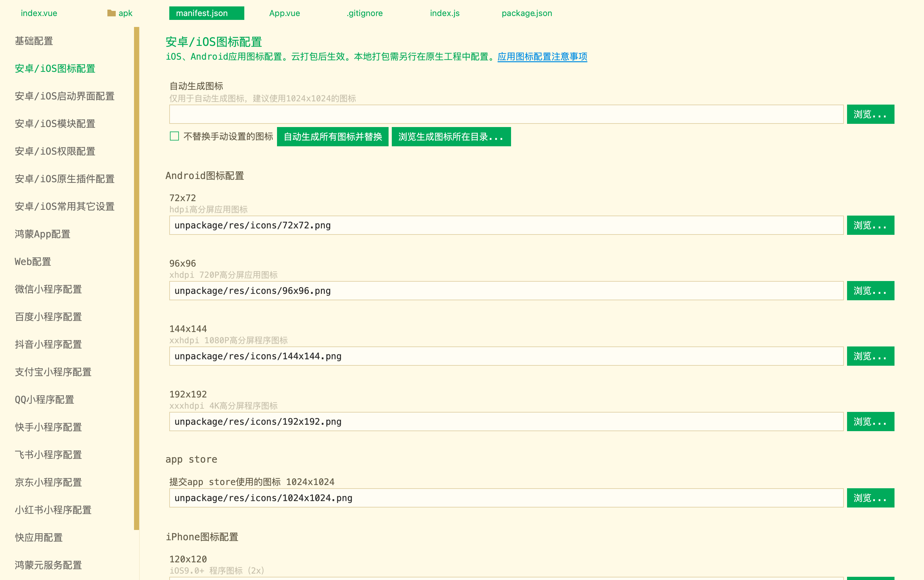This screenshot has height=580, width=924.
Task: Click 自动生成所有图标并替换 button
Action: 332,137
